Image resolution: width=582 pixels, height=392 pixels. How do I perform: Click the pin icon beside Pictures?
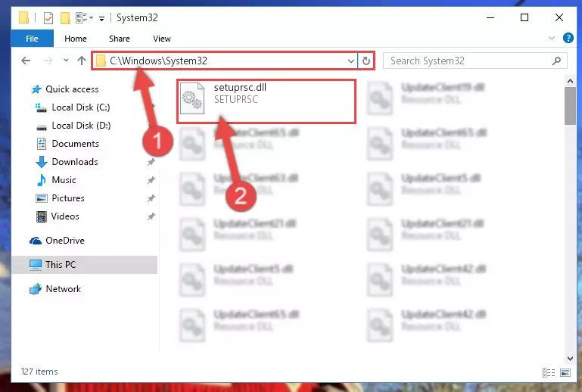coord(151,198)
